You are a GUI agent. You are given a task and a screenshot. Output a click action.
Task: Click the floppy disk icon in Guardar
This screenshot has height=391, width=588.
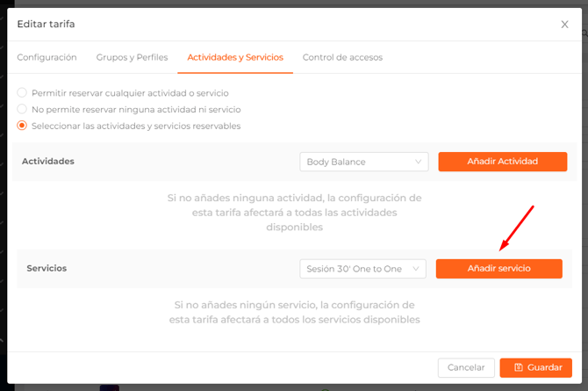point(518,367)
